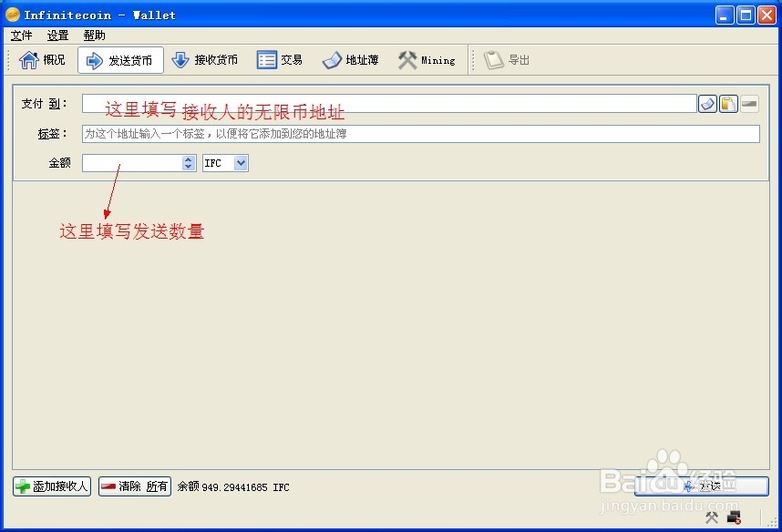Choose address from address book icon
782x532 pixels.
pos(707,103)
